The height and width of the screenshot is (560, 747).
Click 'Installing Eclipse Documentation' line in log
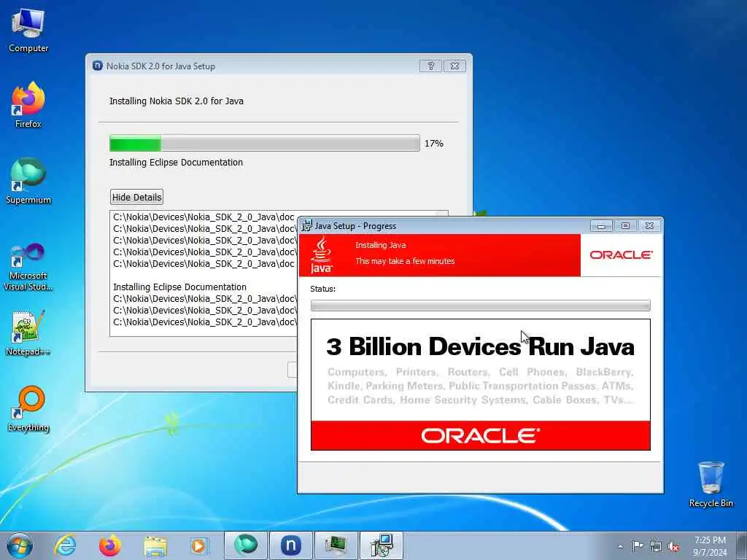pyautogui.click(x=179, y=287)
